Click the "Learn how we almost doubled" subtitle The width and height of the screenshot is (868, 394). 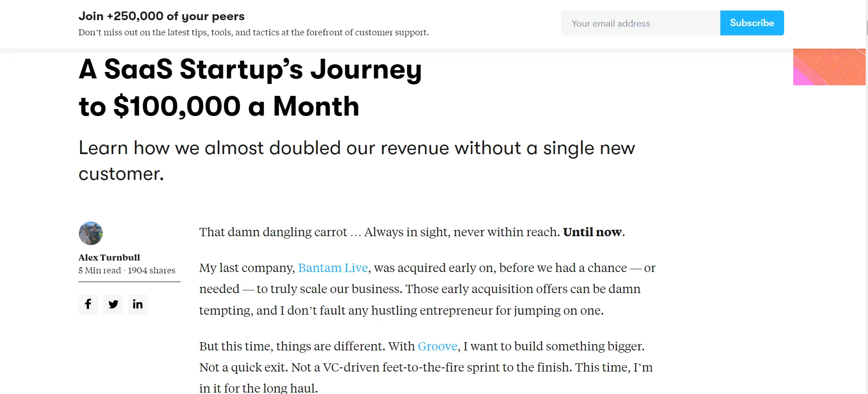tap(356, 149)
